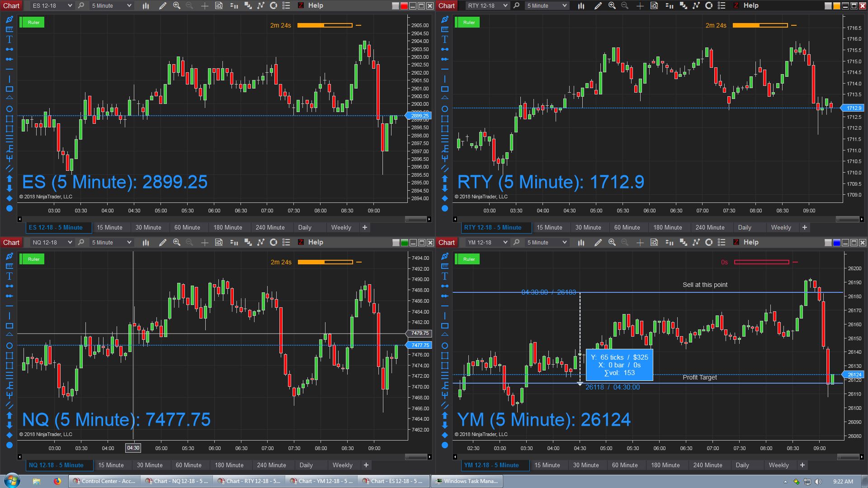The width and height of the screenshot is (868, 488).
Task: Expand the 5 Minute interval dropdown in RTY chart
Action: click(x=547, y=5)
